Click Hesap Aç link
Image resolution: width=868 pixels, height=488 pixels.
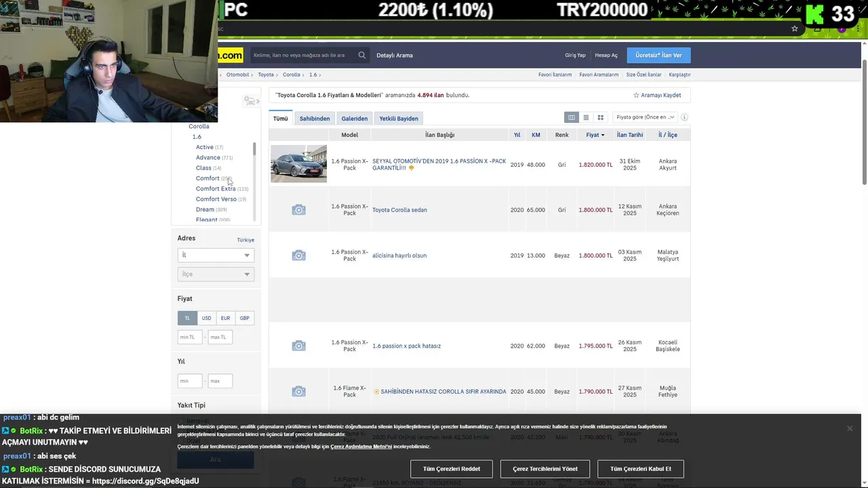tap(606, 56)
